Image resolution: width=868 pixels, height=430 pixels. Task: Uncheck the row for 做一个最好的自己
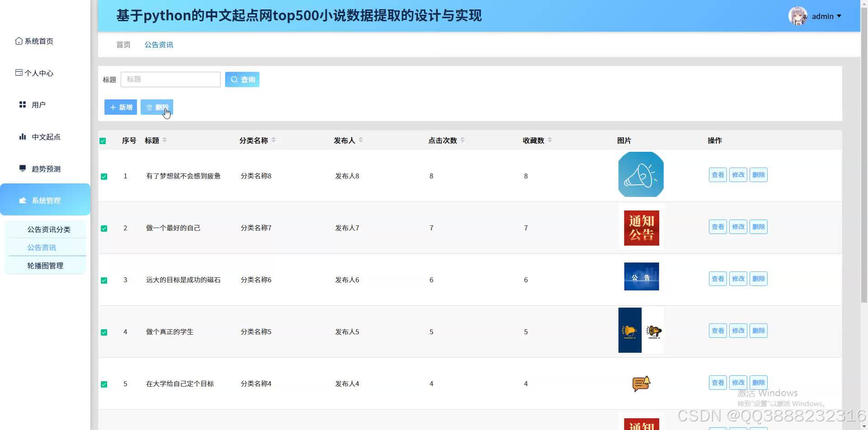point(104,228)
